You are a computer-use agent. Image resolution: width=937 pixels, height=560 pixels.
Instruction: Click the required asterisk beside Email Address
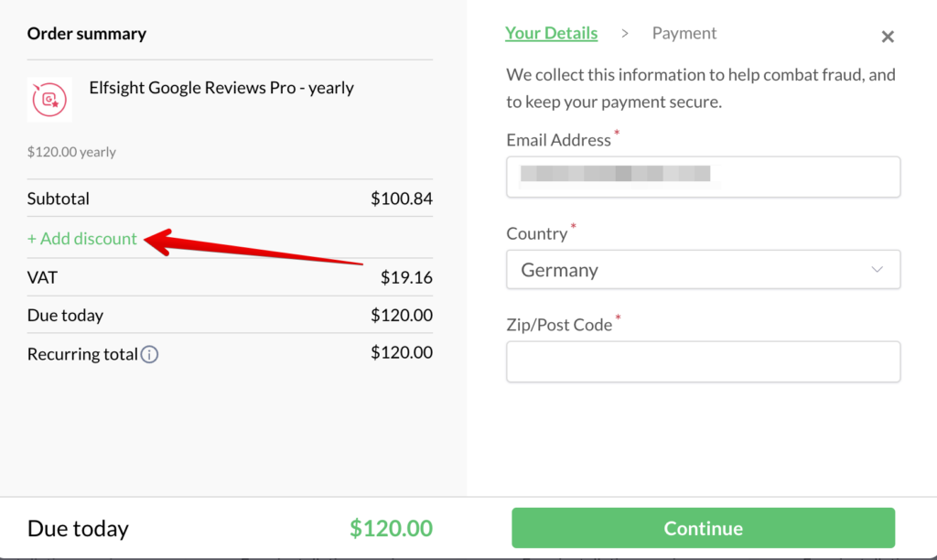[617, 135]
